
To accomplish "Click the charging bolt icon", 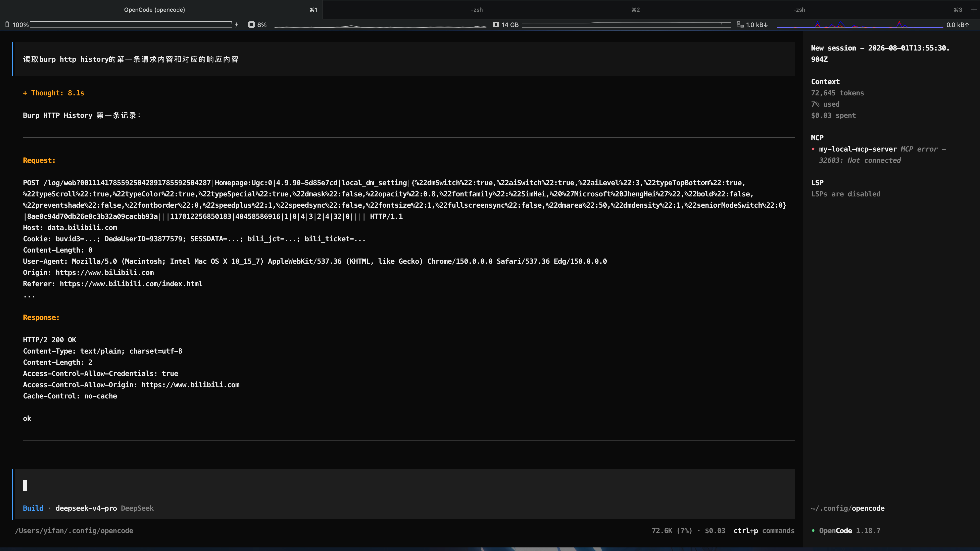I will tap(237, 25).
